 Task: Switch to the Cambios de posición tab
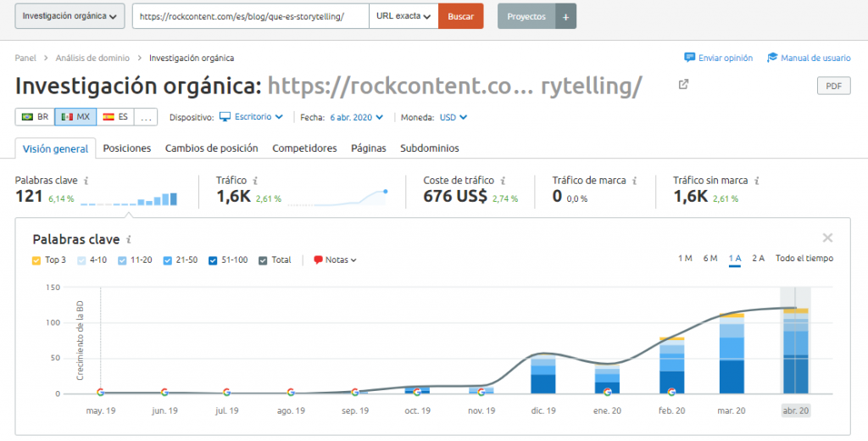(211, 148)
